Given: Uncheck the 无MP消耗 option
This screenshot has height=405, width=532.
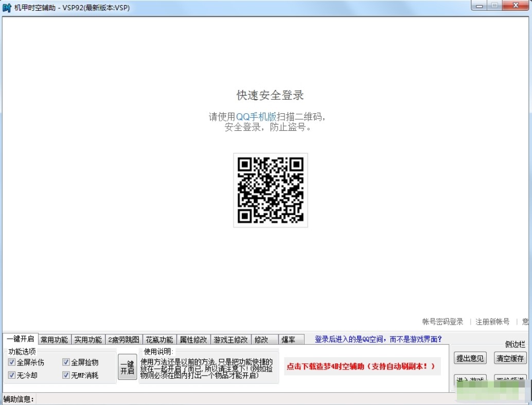Looking at the screenshot, I should point(66,375).
